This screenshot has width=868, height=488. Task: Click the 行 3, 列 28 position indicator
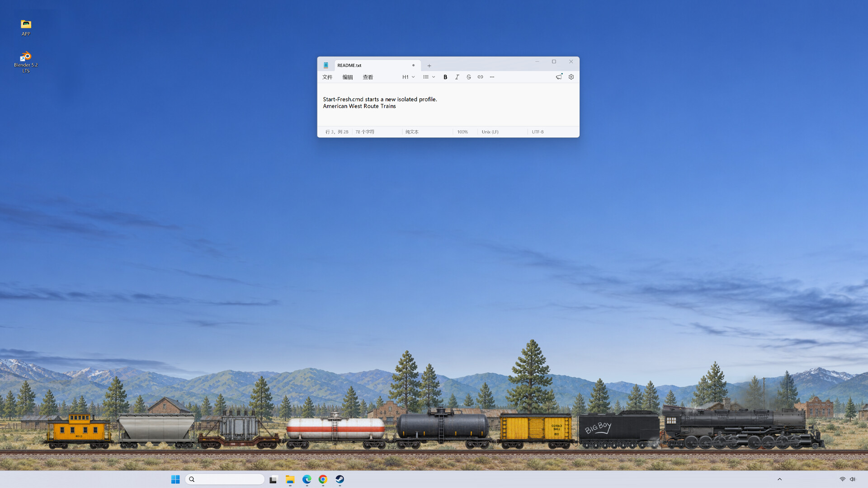pos(337,132)
